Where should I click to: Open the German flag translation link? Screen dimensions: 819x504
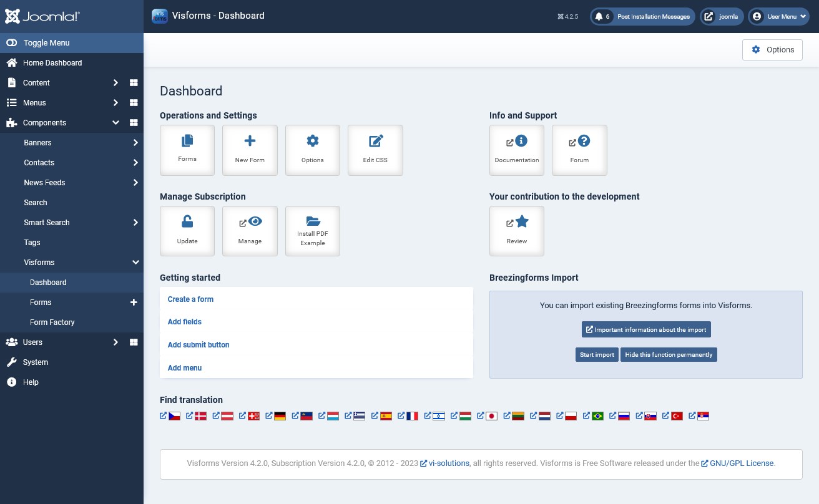pyautogui.click(x=280, y=415)
